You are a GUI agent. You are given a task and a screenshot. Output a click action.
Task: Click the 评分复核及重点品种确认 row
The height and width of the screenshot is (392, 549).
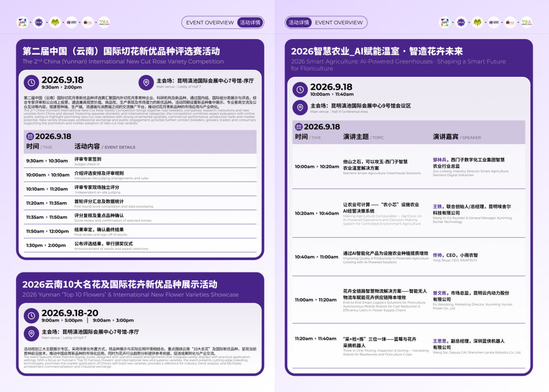[140, 217]
